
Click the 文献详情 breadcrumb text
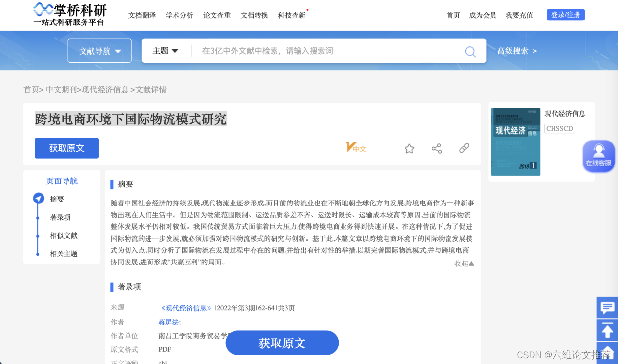click(x=151, y=90)
